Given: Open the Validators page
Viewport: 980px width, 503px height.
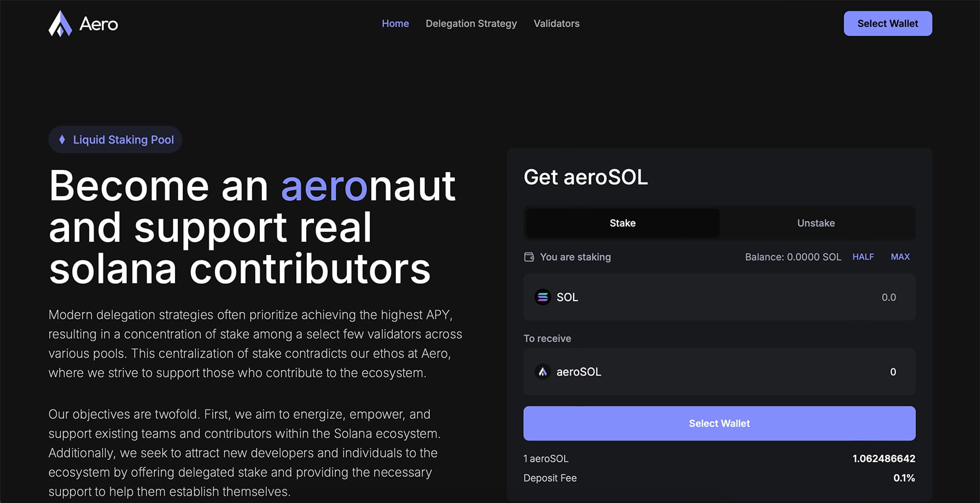Looking at the screenshot, I should pyautogui.click(x=556, y=24).
